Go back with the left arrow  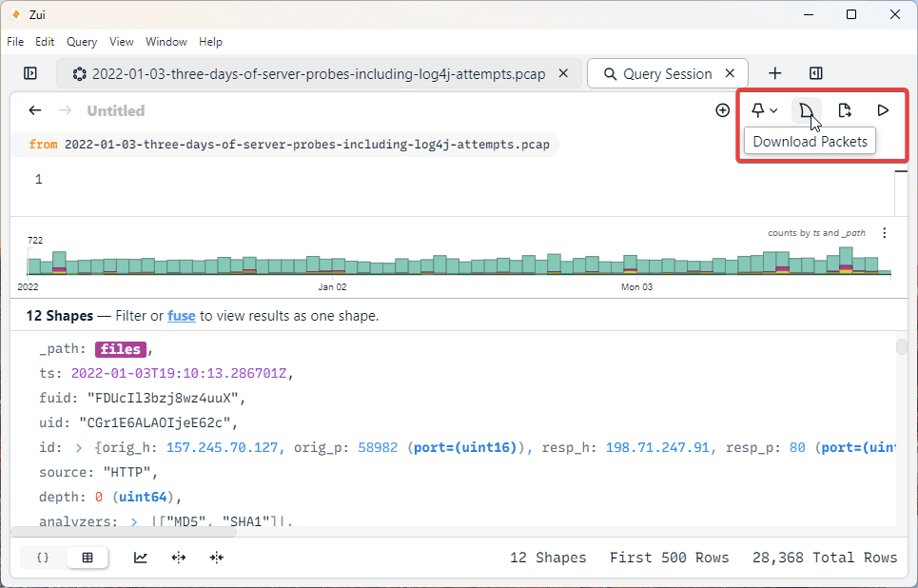(35, 110)
